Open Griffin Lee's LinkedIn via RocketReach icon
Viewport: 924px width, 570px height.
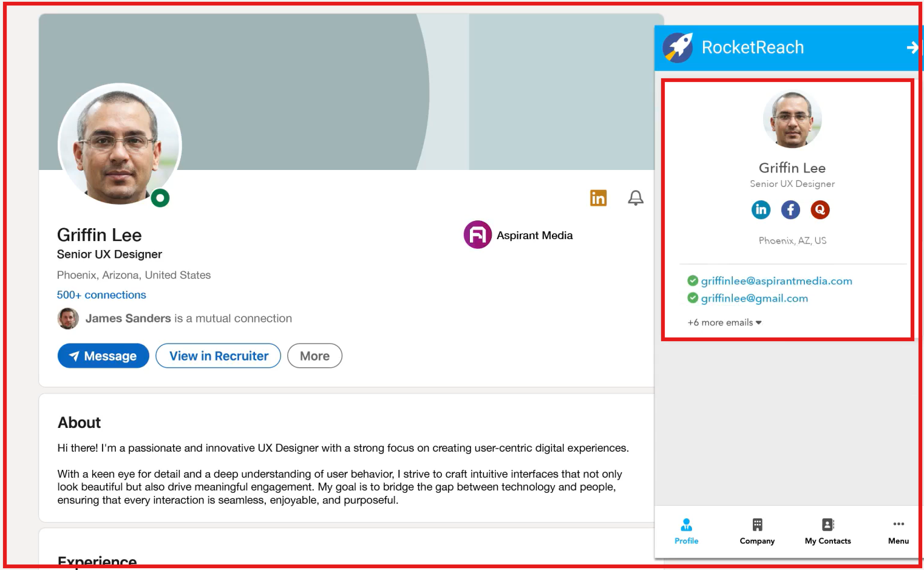click(761, 209)
